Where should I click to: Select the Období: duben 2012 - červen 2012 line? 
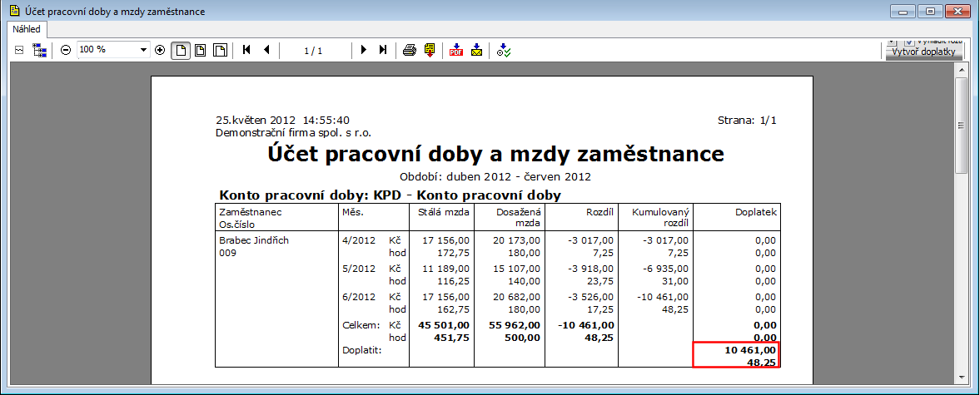coord(495,176)
